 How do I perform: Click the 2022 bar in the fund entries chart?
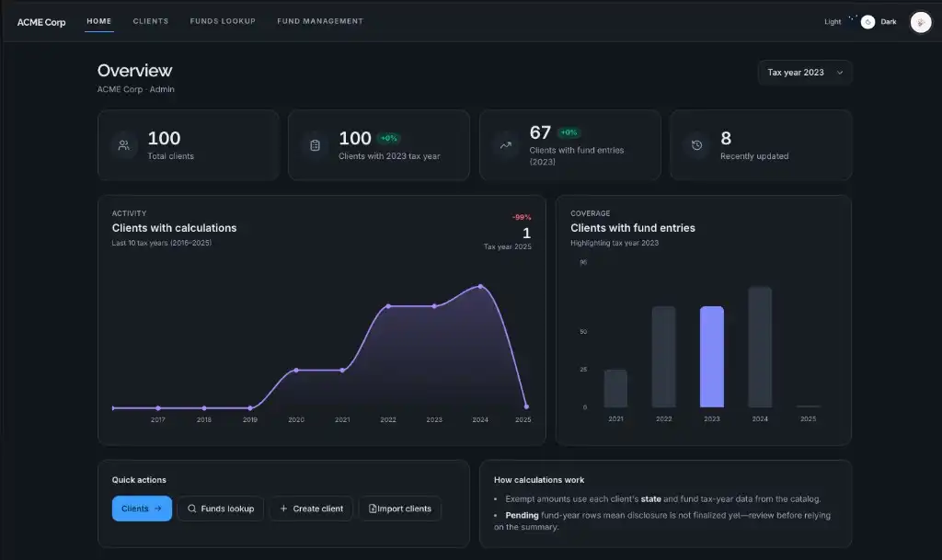click(x=664, y=357)
